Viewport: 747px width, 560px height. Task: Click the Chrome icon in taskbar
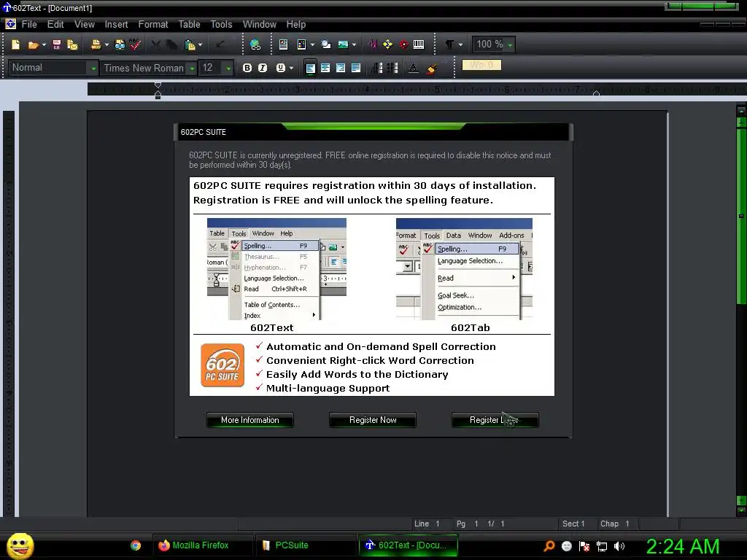(136, 545)
